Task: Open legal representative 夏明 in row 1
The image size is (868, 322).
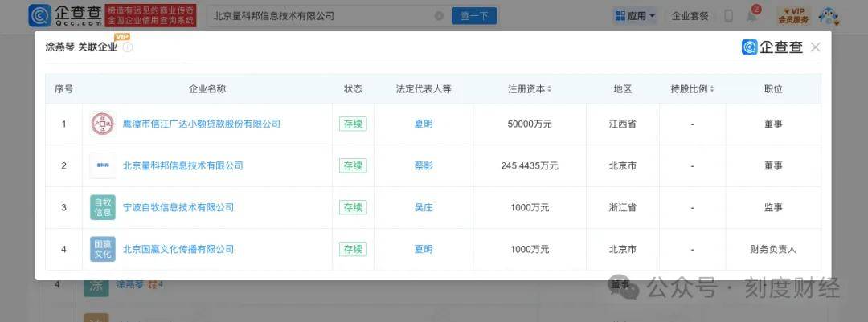Action: pos(424,124)
